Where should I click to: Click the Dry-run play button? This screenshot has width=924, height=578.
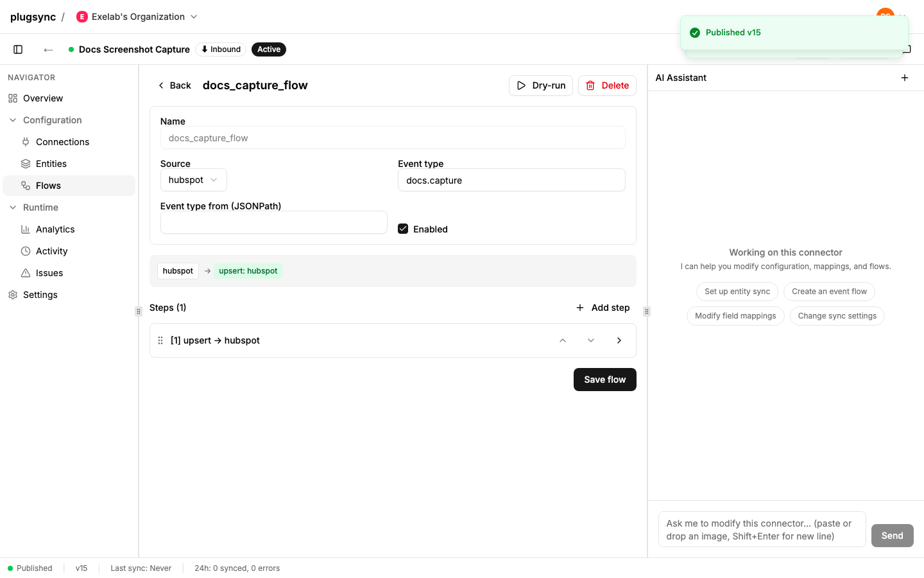click(541, 85)
